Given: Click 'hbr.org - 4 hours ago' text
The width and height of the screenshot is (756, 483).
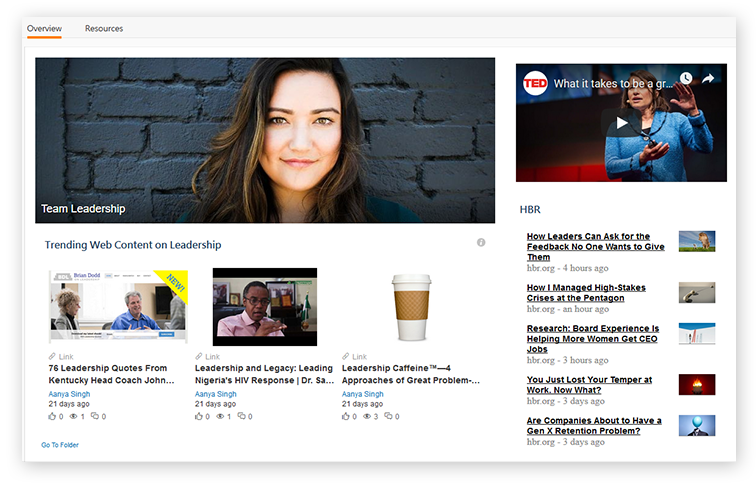Looking at the screenshot, I should click(x=567, y=268).
